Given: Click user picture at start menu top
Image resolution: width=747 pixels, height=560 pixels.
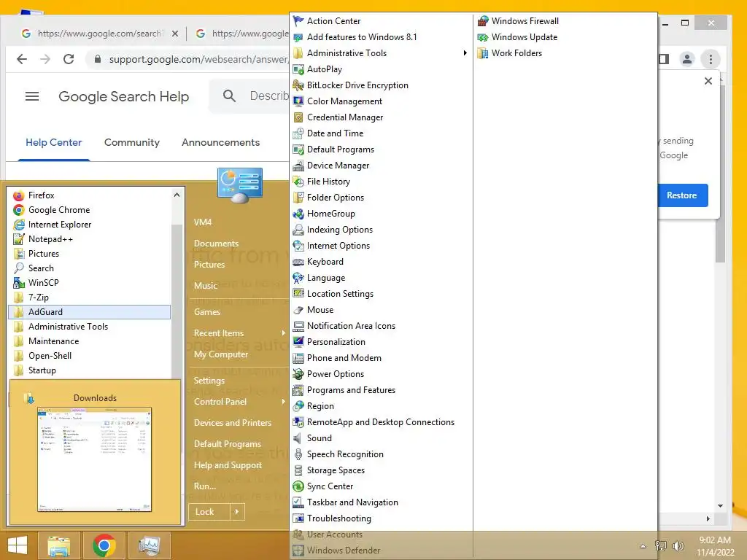Looking at the screenshot, I should 239,184.
